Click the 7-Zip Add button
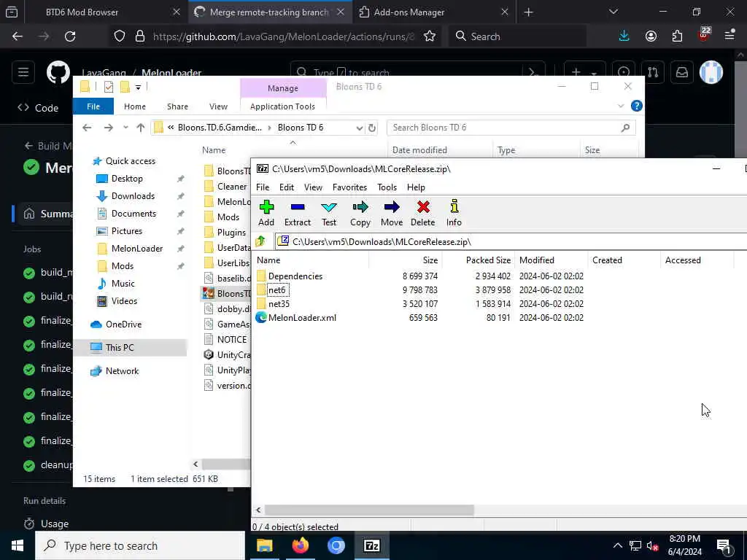The image size is (747, 560). click(x=266, y=213)
